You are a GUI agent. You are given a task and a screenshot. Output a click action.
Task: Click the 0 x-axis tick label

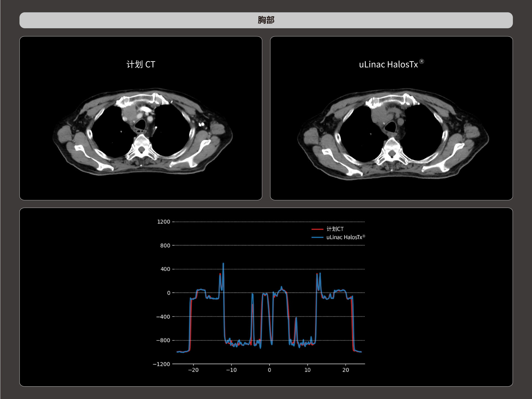[269, 370]
